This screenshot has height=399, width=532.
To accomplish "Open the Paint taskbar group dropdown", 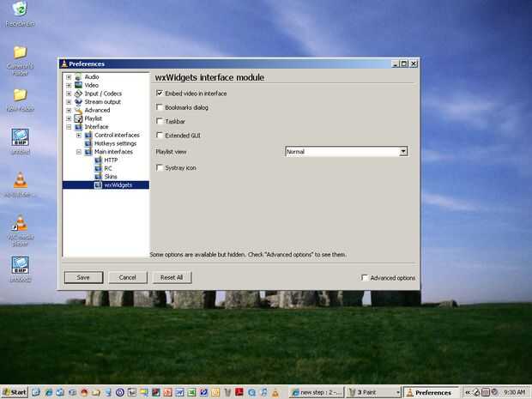I will [398, 392].
